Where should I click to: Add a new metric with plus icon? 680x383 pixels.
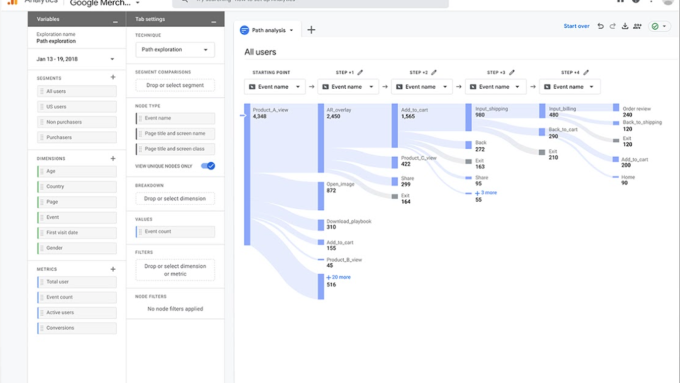(113, 269)
